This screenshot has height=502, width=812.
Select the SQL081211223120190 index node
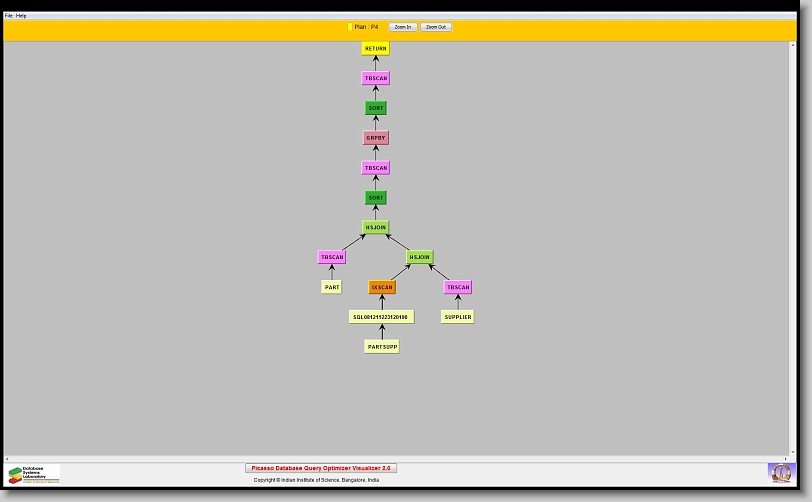[381, 317]
